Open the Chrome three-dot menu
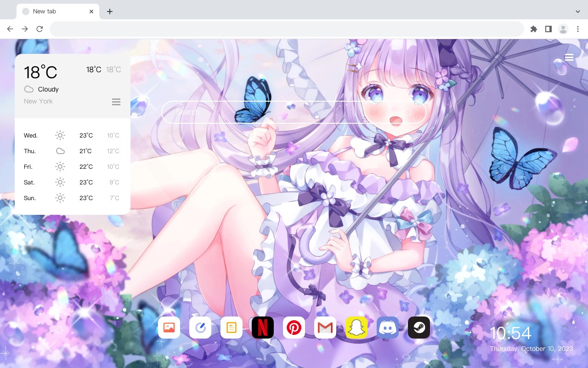 578,29
